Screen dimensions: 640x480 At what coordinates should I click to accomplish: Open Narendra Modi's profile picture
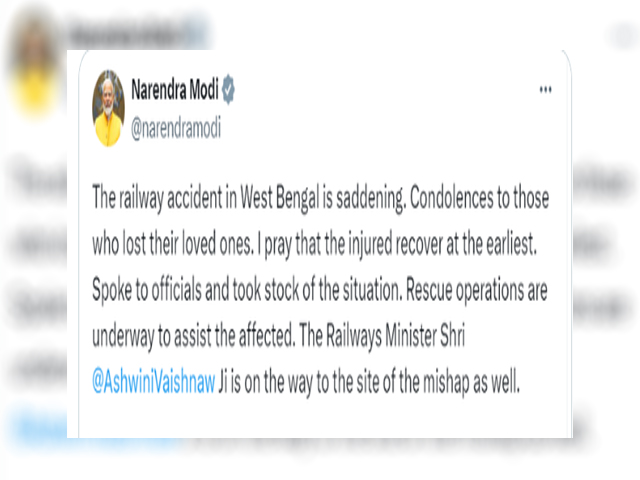pos(109,108)
